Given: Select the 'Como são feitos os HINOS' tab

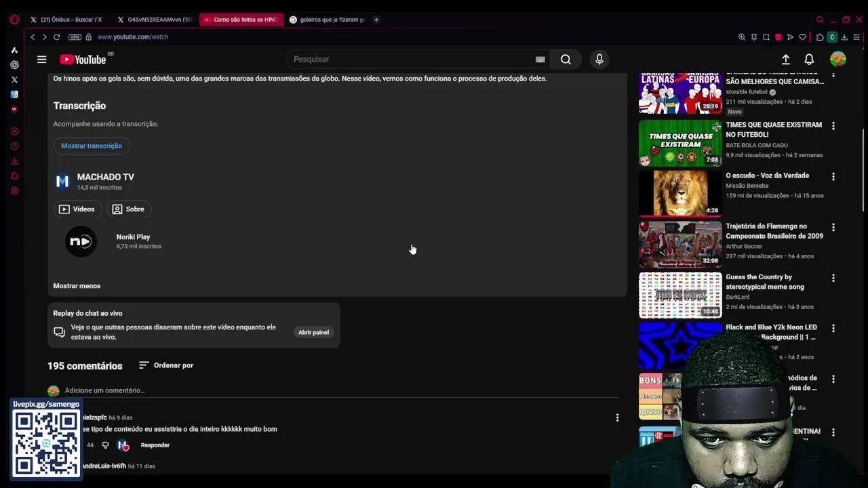Looking at the screenshot, I should (241, 20).
